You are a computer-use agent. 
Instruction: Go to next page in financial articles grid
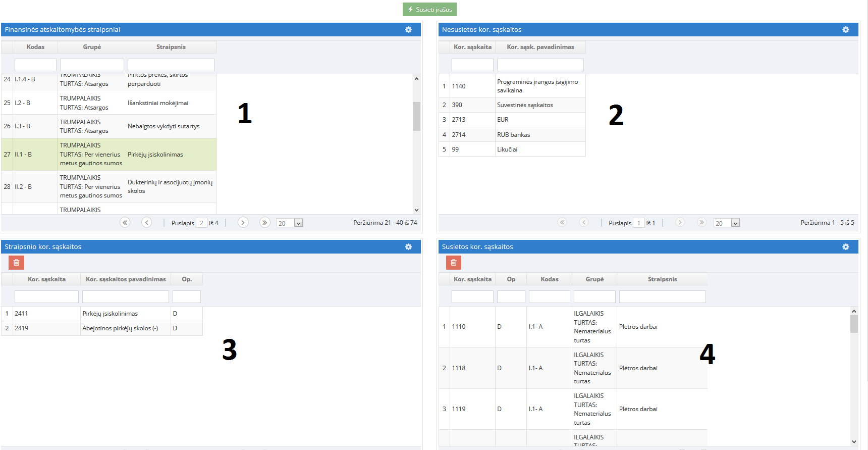[243, 223]
